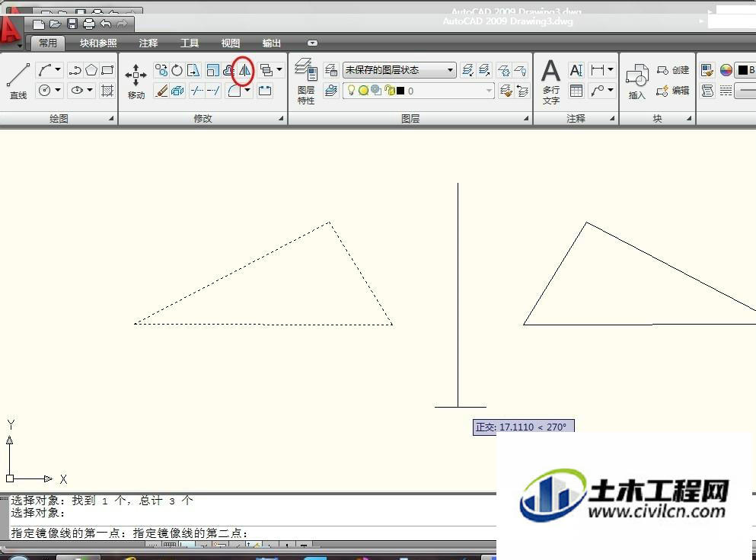The width and height of the screenshot is (756, 560).
Task: Choose the Stretch tool icon
Action: pos(193,70)
